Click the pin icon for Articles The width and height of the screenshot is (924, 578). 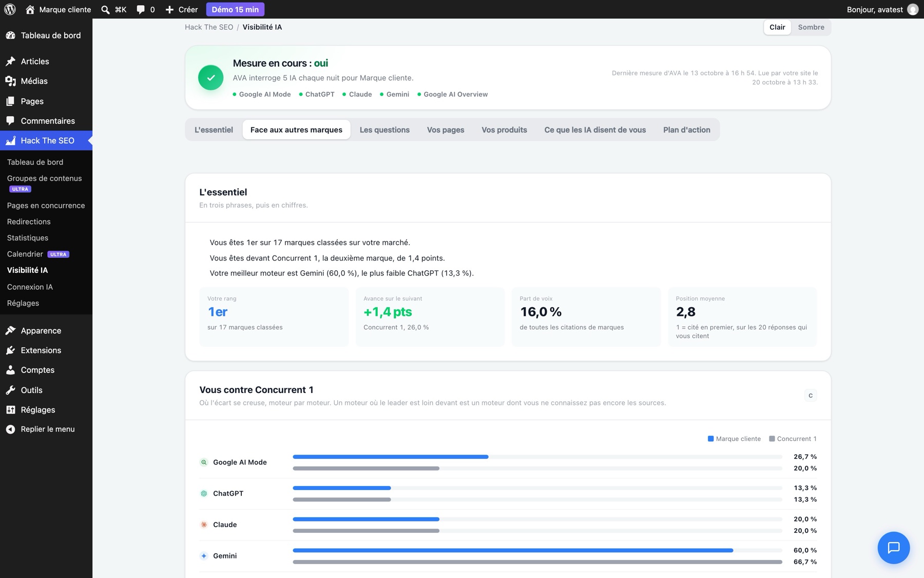pyautogui.click(x=10, y=61)
